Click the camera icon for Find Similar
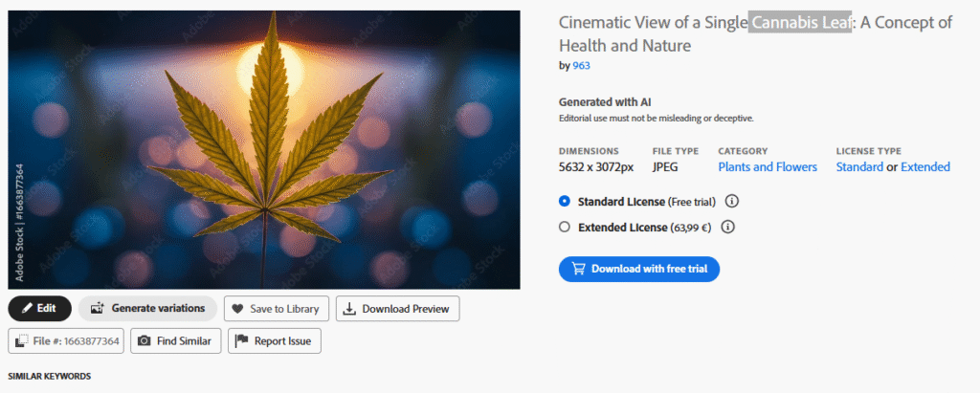 click(144, 340)
